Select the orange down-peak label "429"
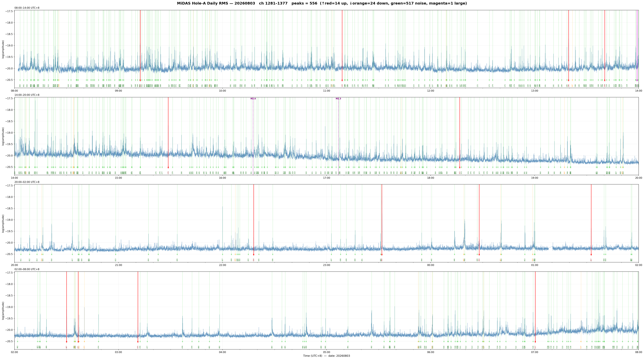The image size is (644, 359). pos(235,260)
